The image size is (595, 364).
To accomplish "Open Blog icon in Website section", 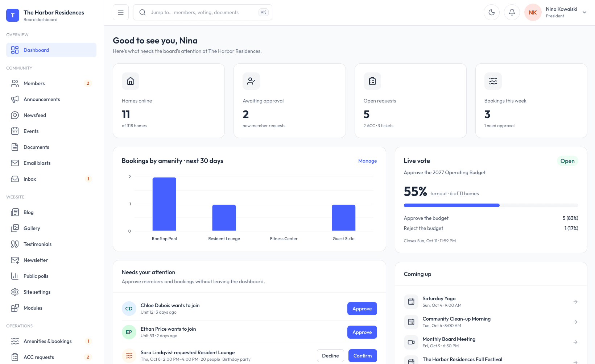I will [15, 212].
